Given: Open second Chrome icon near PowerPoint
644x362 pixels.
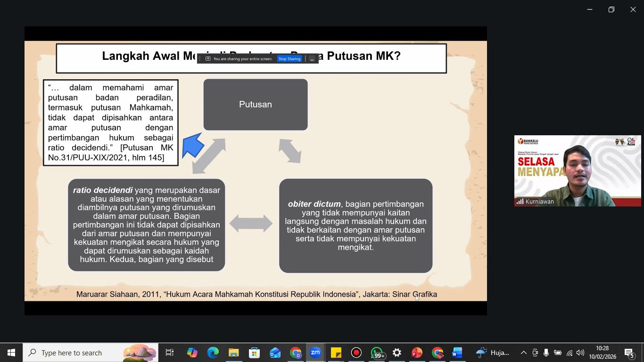Looking at the screenshot, I should 438,353.
